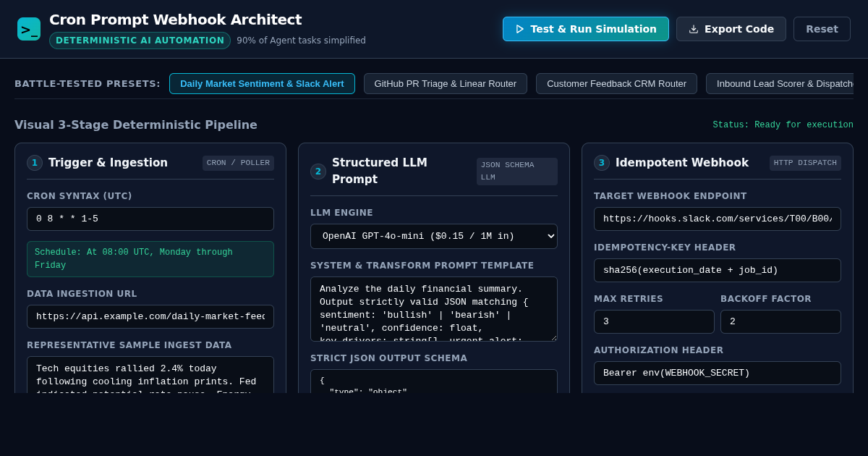Click the 'Cron Prompt Webhook Architect' title
Screen dimensions: 868x456
[x=176, y=20]
